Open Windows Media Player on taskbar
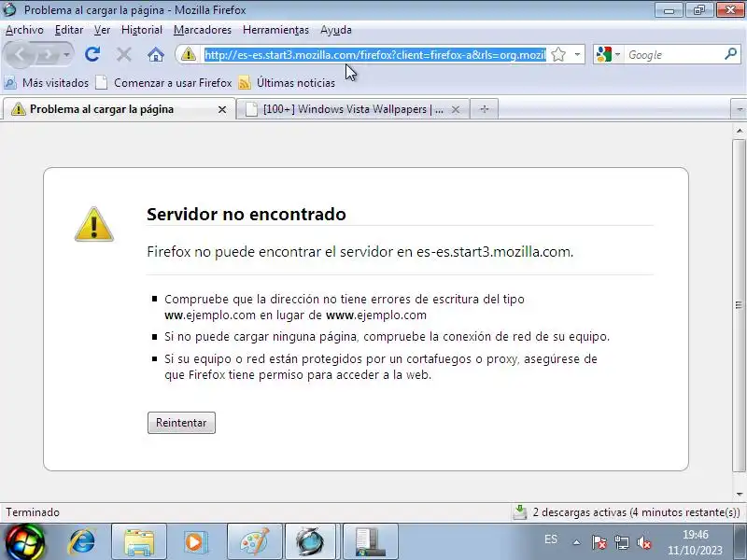 (194, 542)
